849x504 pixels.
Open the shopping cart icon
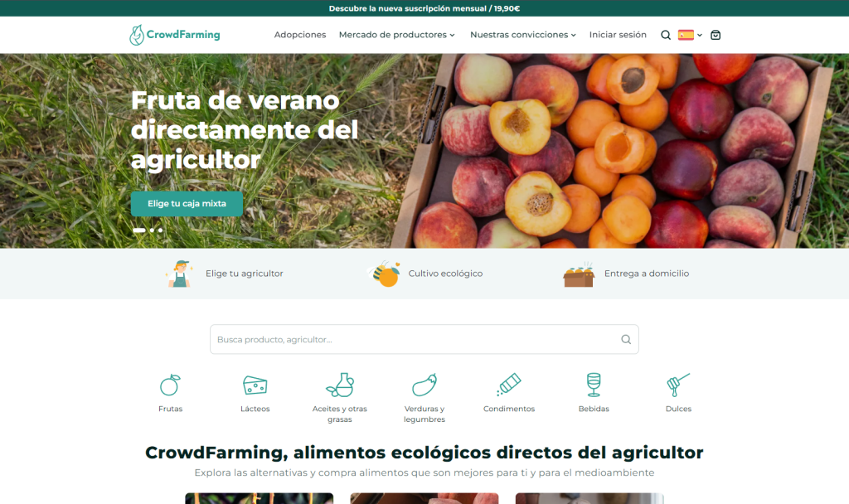tap(716, 35)
